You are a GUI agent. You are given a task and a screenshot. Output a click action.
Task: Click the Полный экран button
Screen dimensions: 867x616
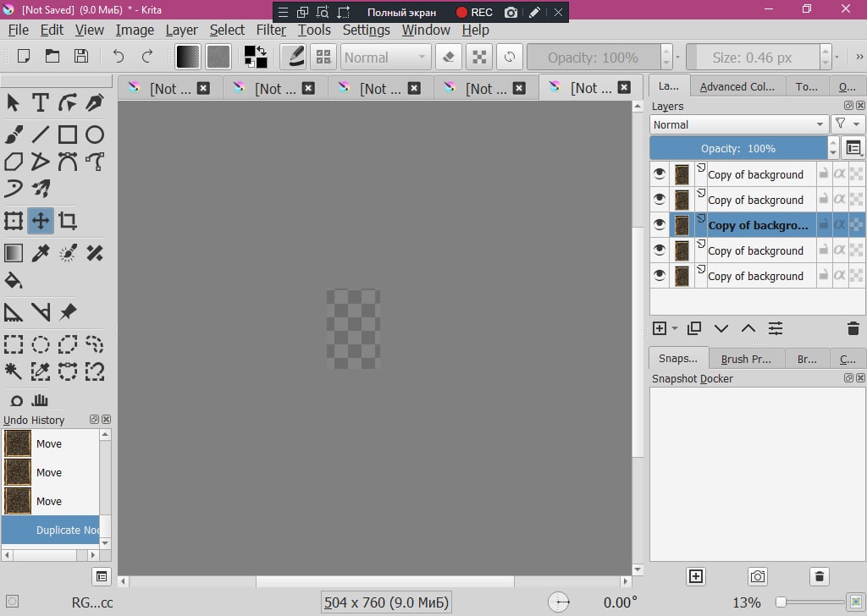401,12
